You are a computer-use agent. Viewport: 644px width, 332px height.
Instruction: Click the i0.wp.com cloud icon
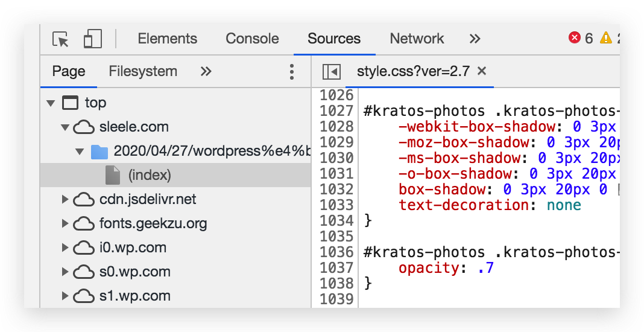tap(84, 248)
